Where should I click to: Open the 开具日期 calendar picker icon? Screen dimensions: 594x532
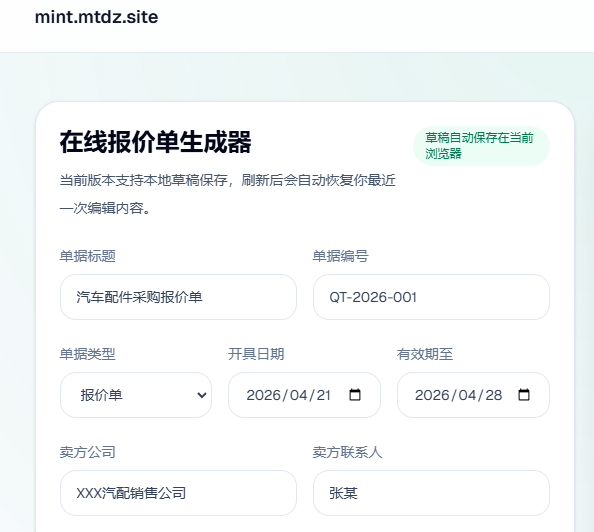355,395
